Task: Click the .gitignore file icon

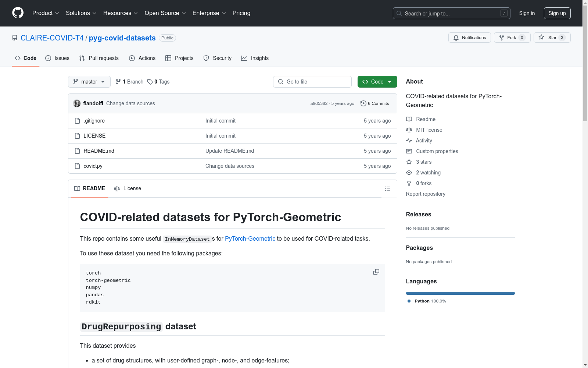Action: point(77,121)
